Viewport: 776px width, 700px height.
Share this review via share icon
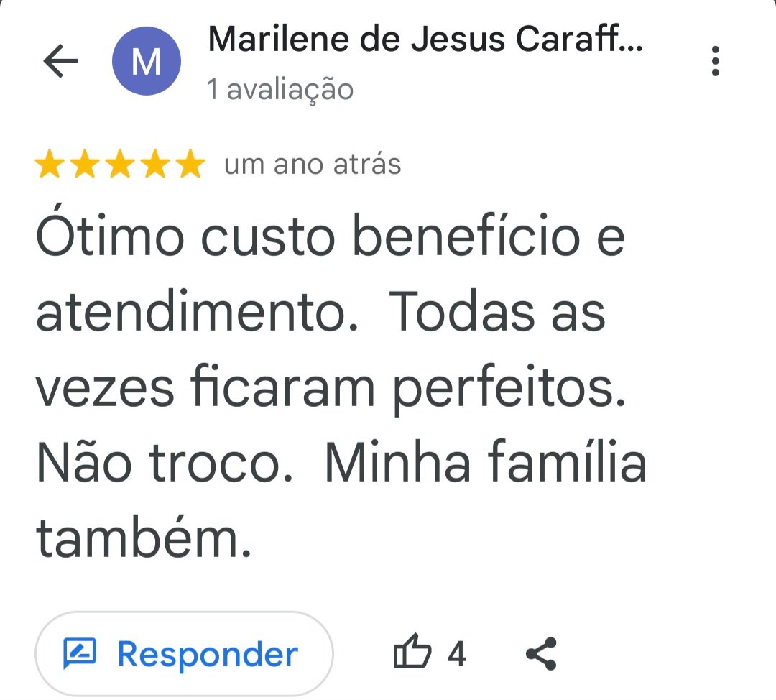pyautogui.click(x=541, y=653)
